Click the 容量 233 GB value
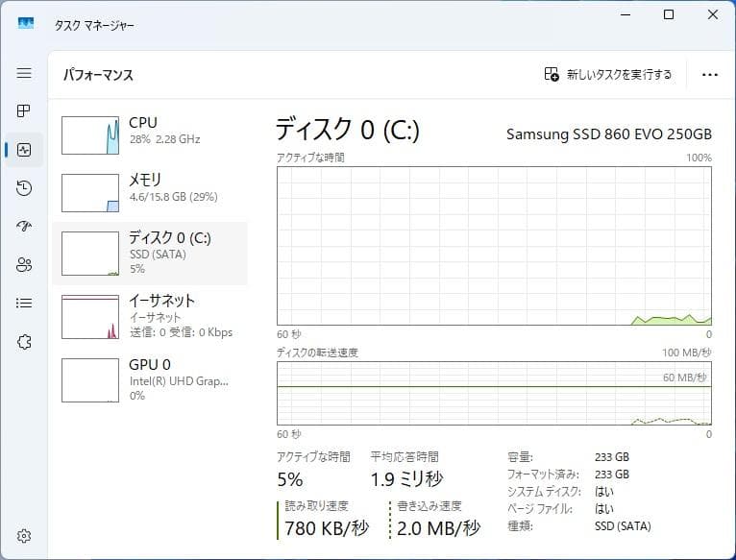736x560 pixels. pos(612,456)
